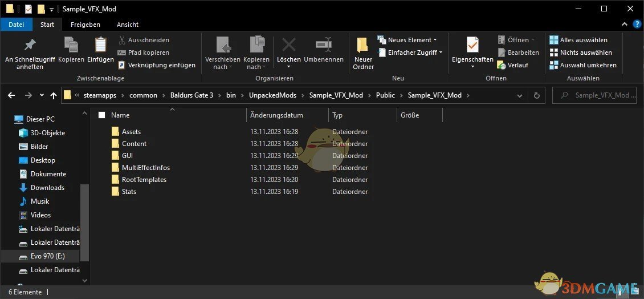Click steamapps in the address path
Image resolution: width=644 pixels, height=299 pixels.
click(x=100, y=95)
